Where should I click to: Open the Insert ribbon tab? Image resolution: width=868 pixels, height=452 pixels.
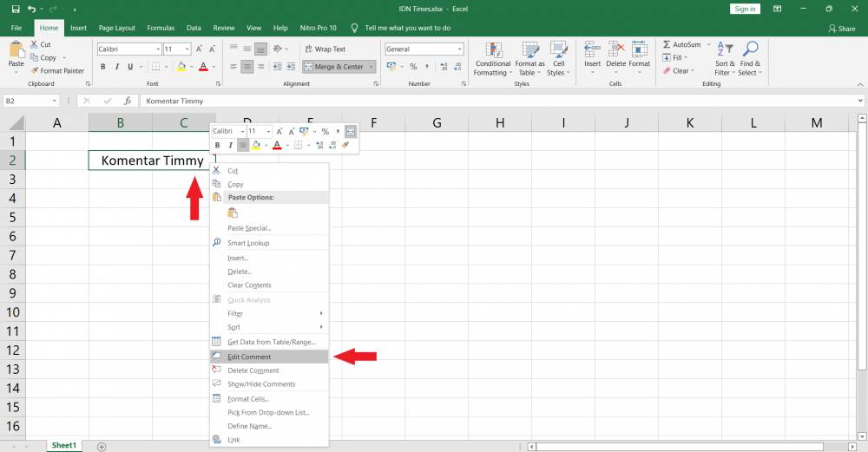(x=78, y=28)
